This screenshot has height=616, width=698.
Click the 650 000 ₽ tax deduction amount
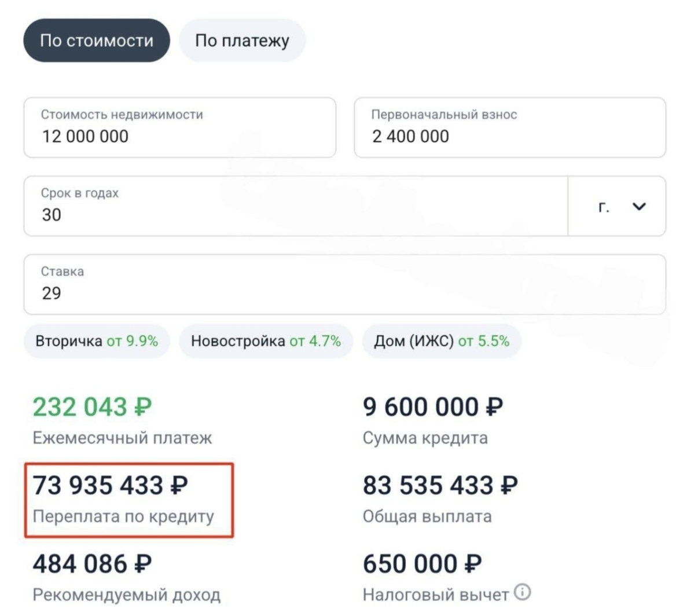click(422, 563)
